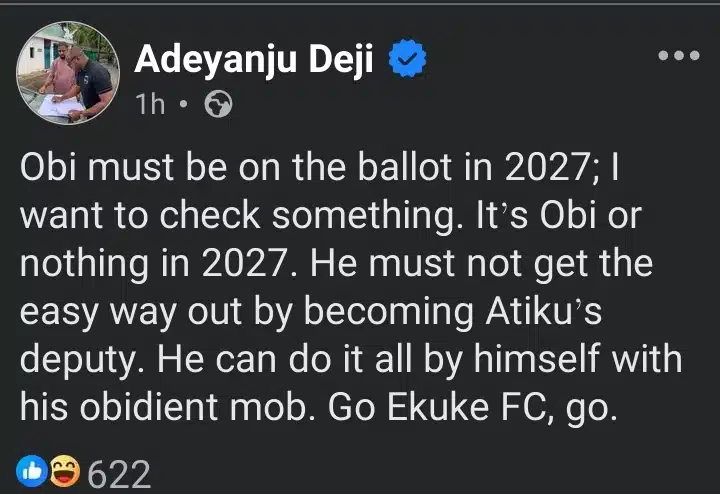Click the laughing Haha reaction emoji
The height and width of the screenshot is (494, 720).
(x=64, y=473)
